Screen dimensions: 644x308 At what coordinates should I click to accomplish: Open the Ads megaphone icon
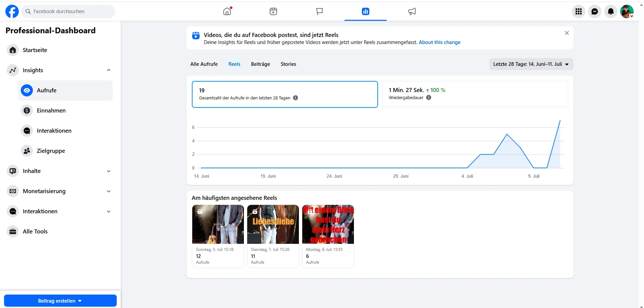coord(412,11)
